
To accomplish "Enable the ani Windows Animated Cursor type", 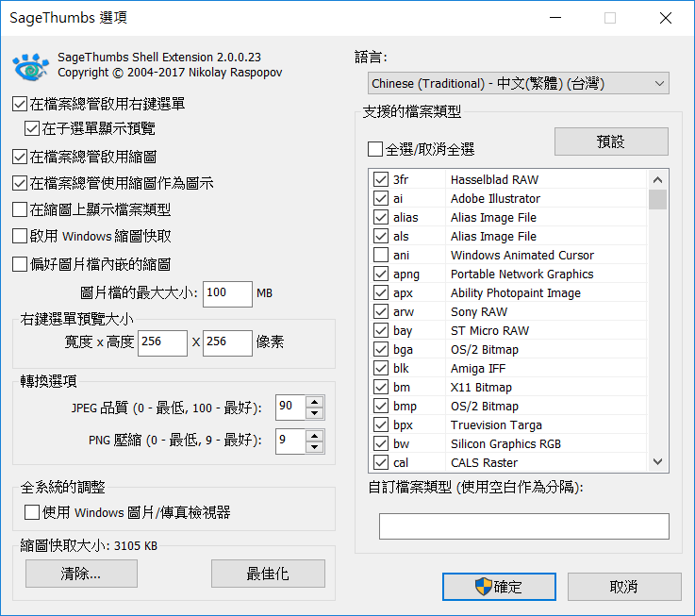I will coord(381,255).
